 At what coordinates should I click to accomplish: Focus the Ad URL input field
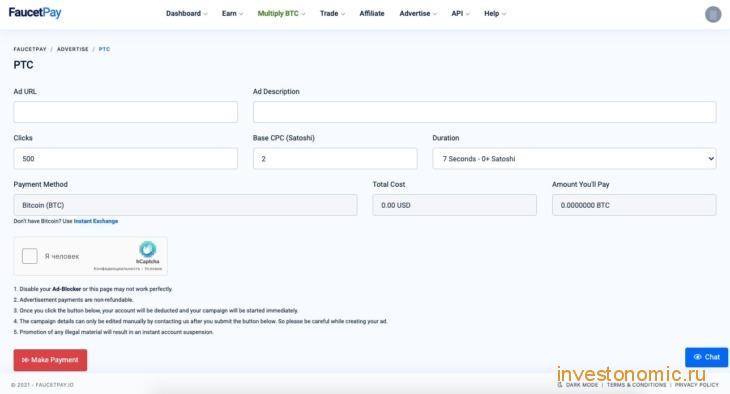coord(126,112)
